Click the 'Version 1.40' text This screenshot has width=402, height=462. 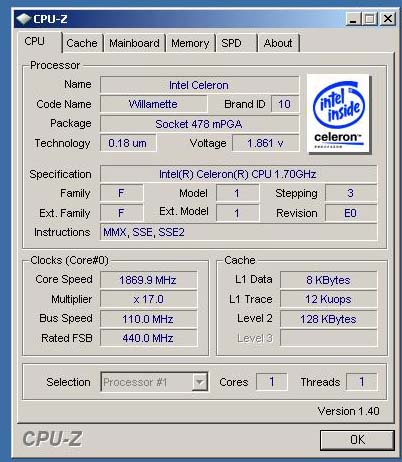point(348,411)
